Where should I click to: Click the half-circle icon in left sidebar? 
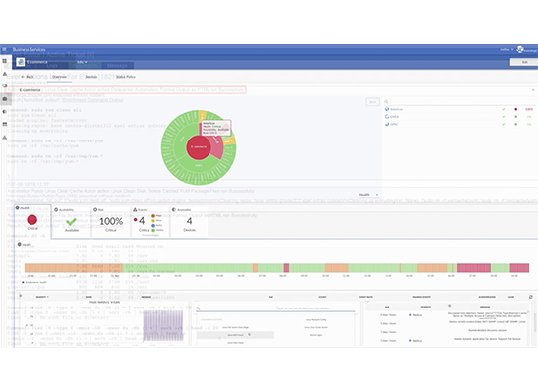5,112
